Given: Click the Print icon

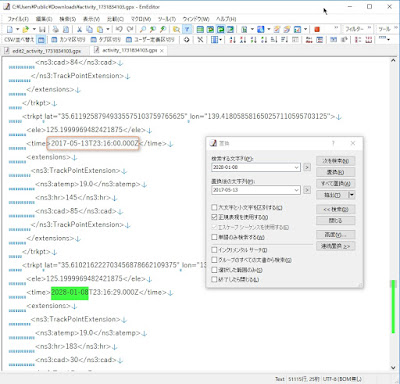Looking at the screenshot, I should [56, 30].
